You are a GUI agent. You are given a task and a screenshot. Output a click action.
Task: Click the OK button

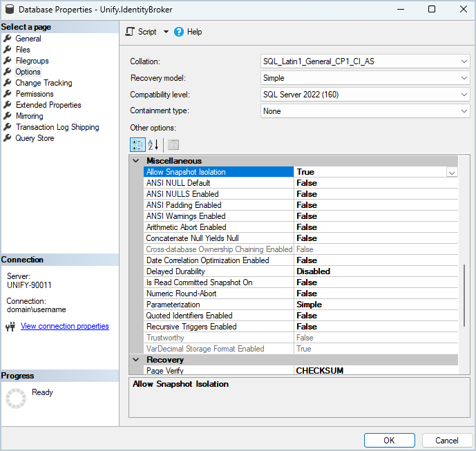point(390,440)
